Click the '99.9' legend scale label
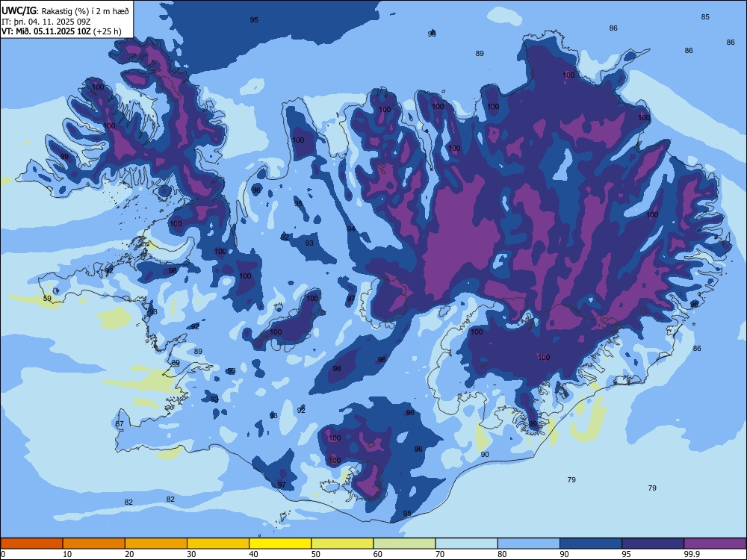 coord(692,554)
